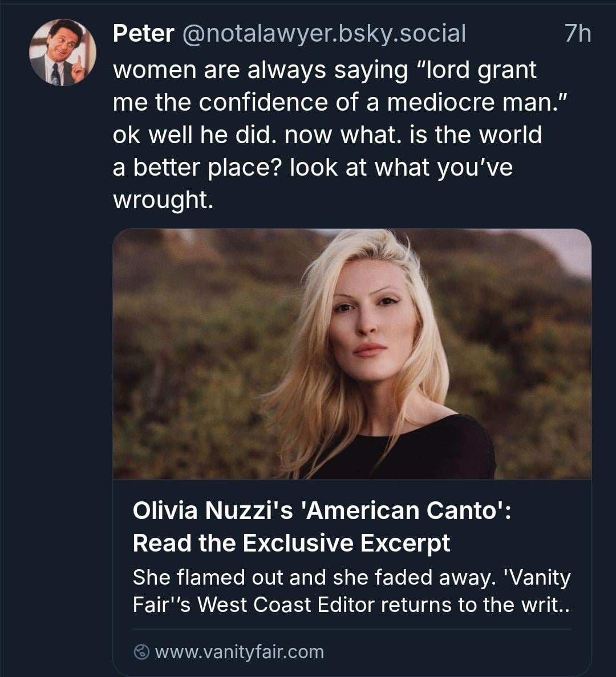Image resolution: width=616 pixels, height=677 pixels.
Task: Click "Read the Exclusive Excerpt" title line
Action: coord(291,543)
